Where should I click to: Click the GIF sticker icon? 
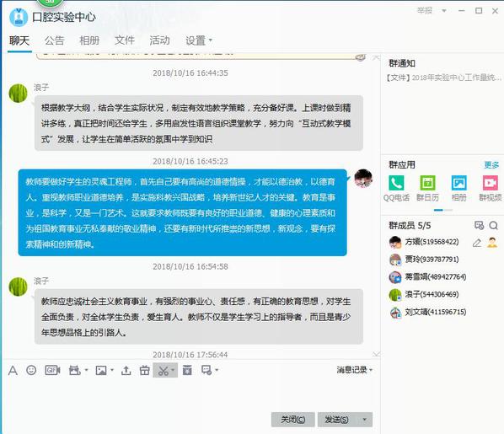pos(52,370)
